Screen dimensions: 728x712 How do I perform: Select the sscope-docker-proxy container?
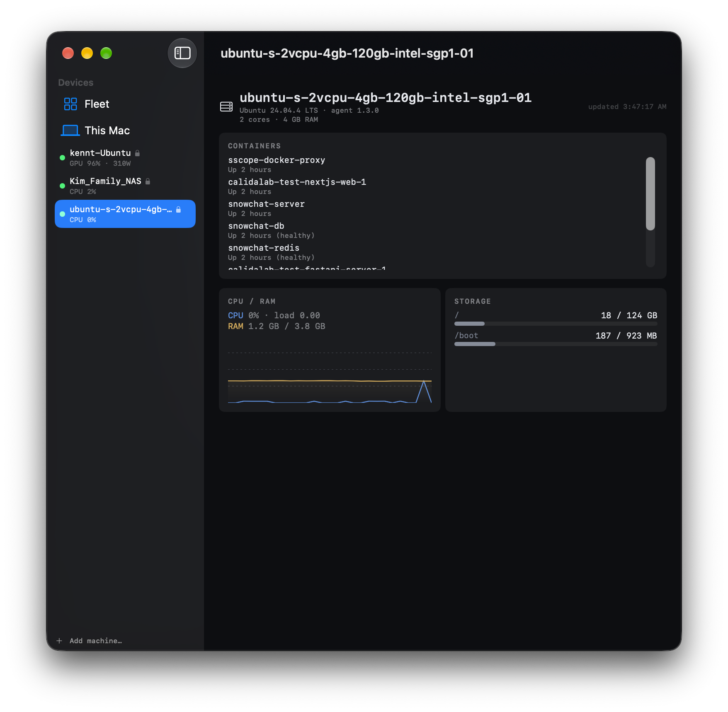click(x=277, y=164)
